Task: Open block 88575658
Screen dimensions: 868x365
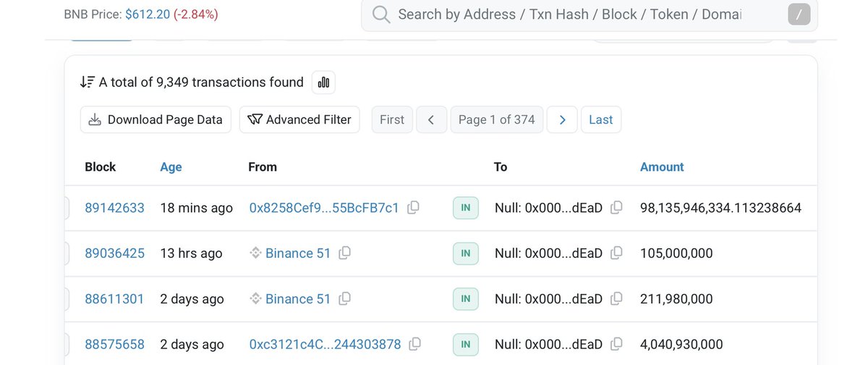Action: pos(115,344)
